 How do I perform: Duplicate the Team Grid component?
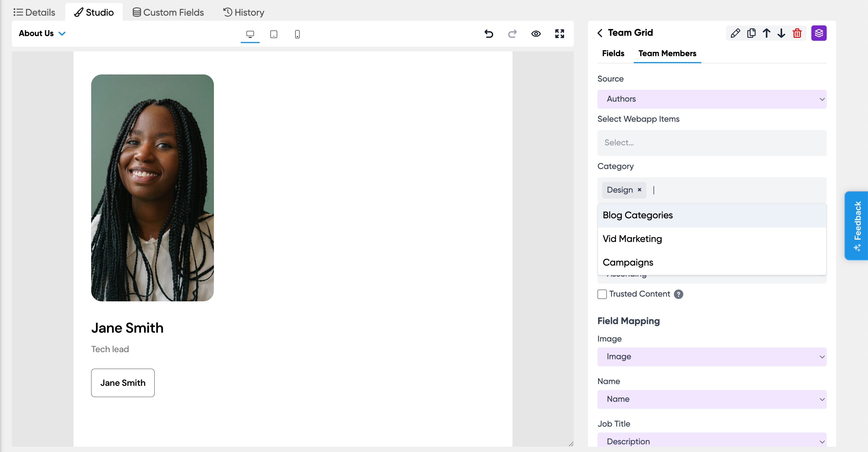coord(751,33)
